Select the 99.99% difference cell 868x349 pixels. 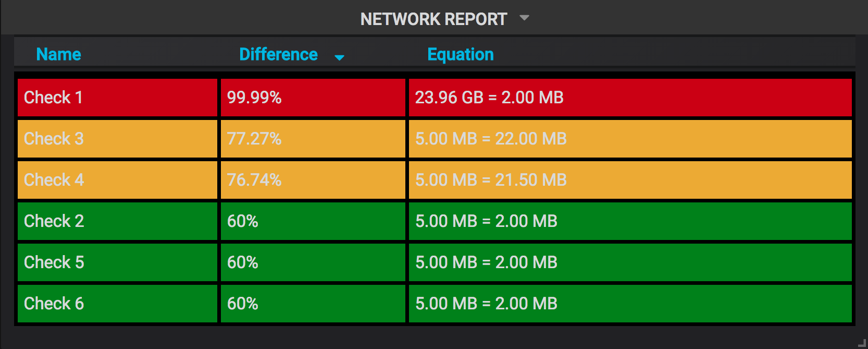[x=313, y=98]
